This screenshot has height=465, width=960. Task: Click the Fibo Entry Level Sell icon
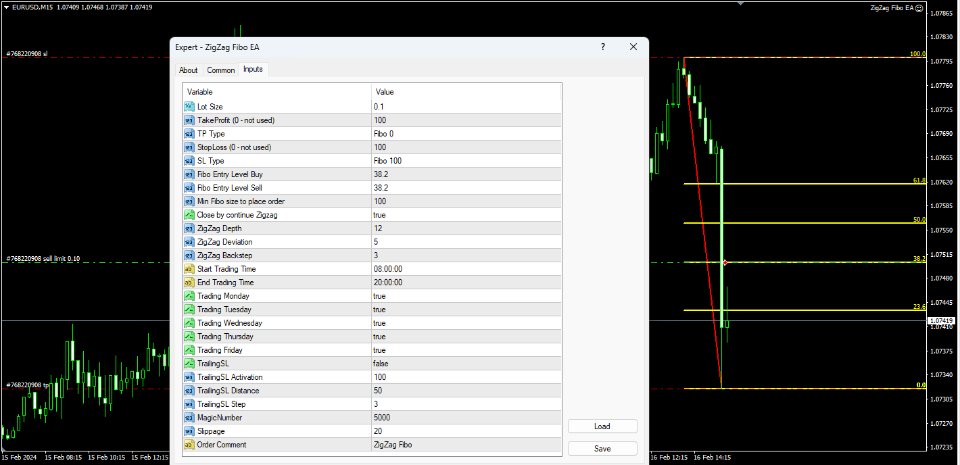point(189,188)
